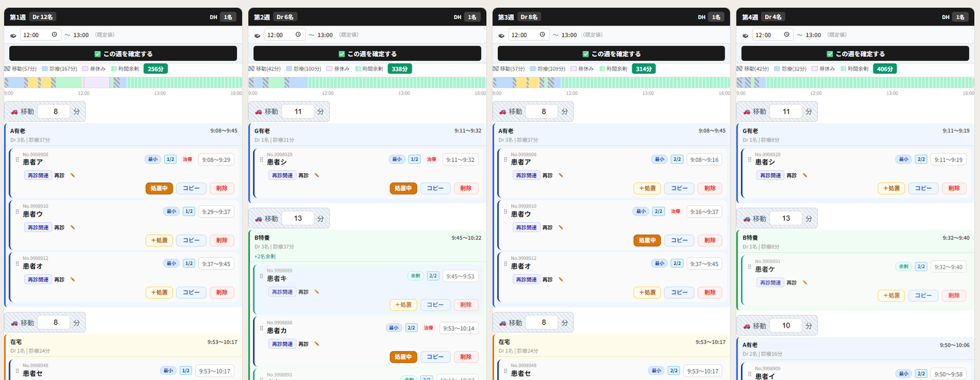Open time slot 9:45～9:53 for 患者キ in 第2週
Viewport: 980px width, 380px height.
pyautogui.click(x=461, y=276)
